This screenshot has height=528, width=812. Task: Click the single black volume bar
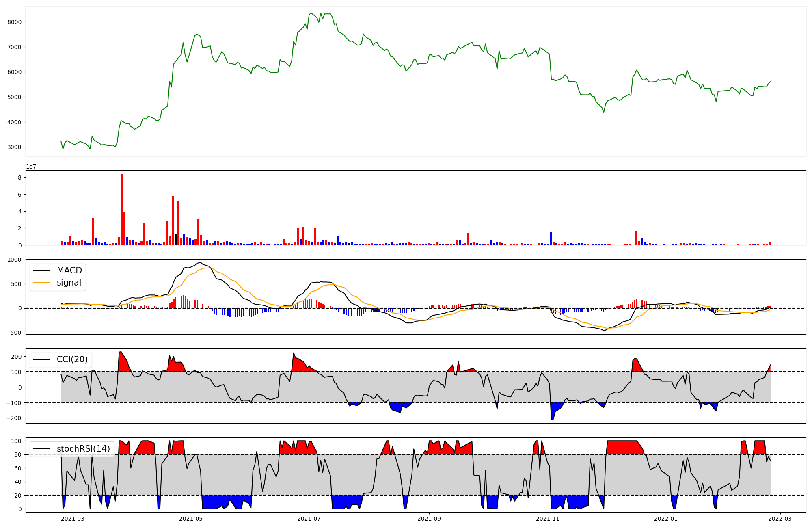[x=175, y=240]
